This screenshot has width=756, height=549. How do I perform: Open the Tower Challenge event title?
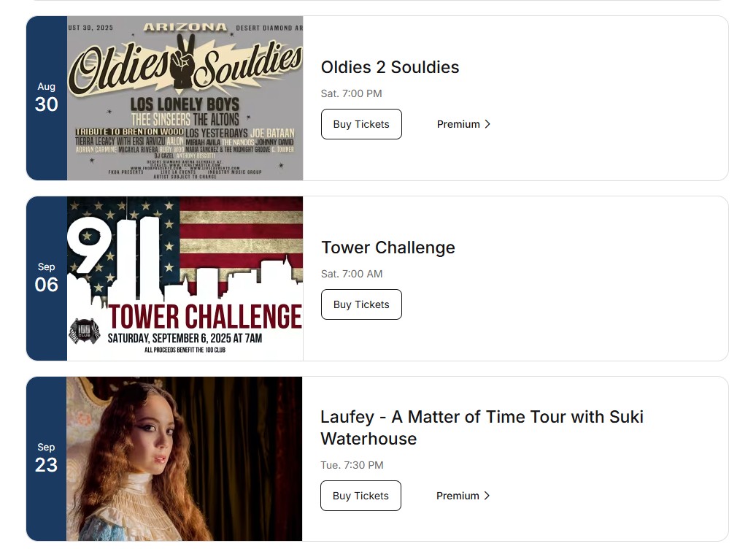coord(387,247)
